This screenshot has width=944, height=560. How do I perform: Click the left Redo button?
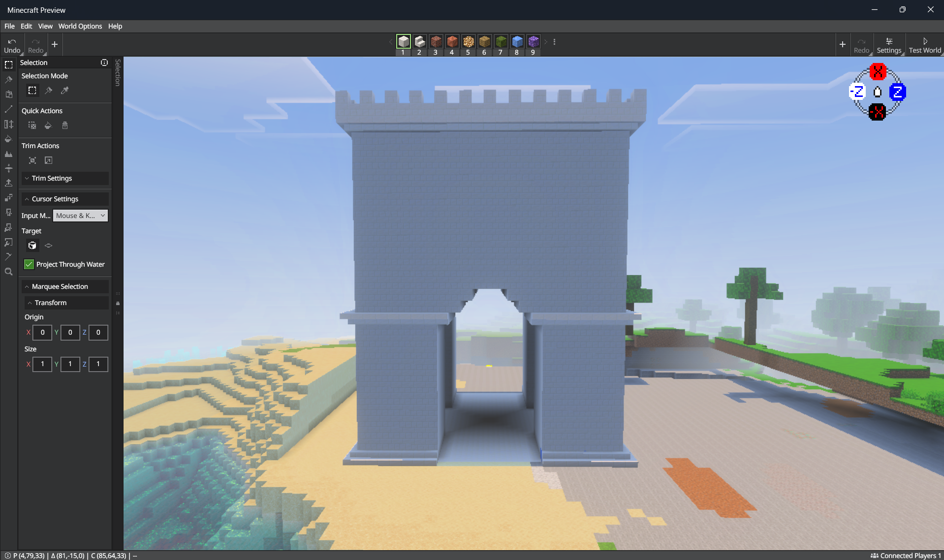tap(35, 45)
